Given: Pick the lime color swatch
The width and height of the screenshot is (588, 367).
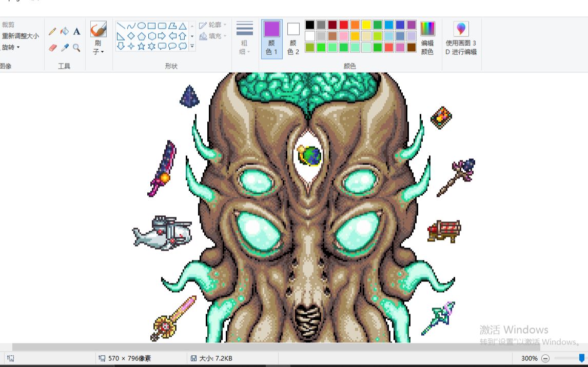Looking at the screenshot, I should [377, 36].
